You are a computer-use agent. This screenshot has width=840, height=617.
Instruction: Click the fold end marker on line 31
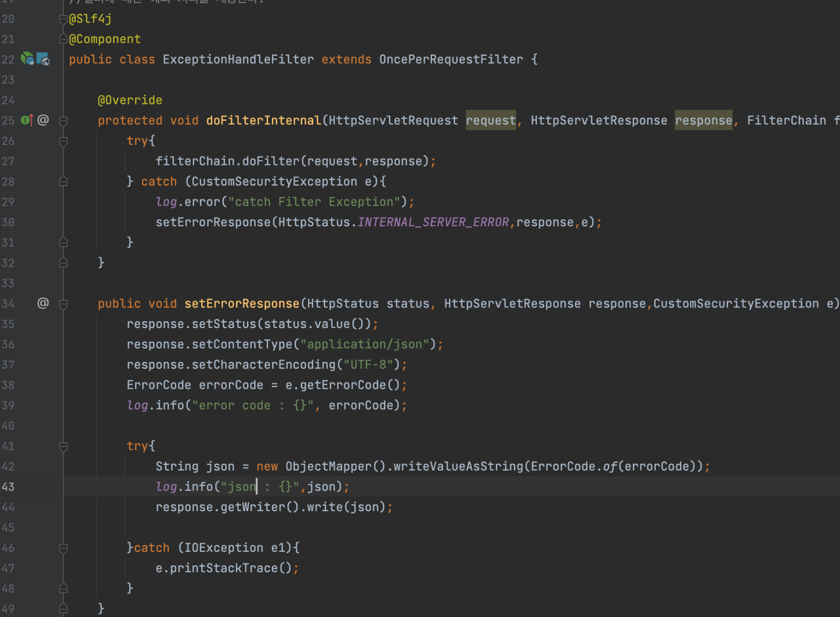coord(63,243)
